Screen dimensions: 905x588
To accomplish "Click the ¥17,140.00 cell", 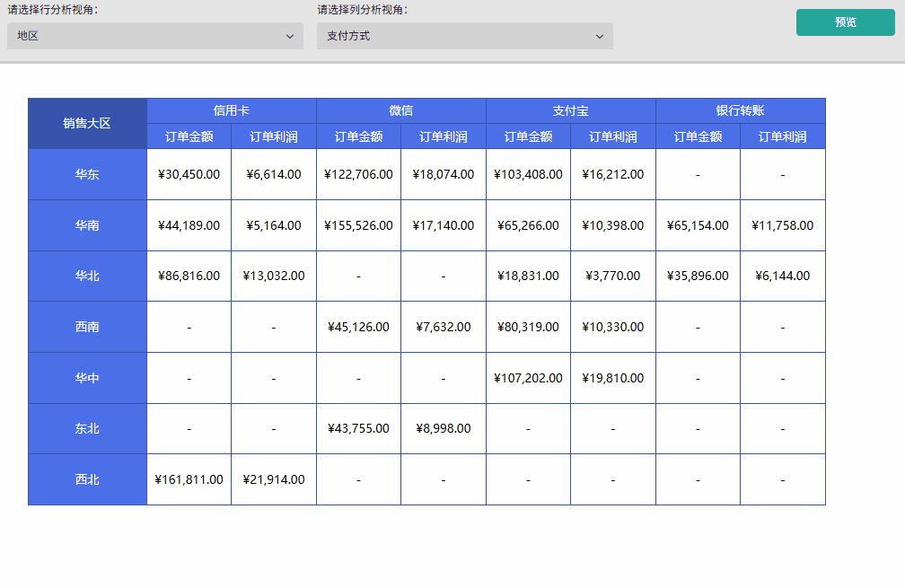I will click(x=444, y=225).
